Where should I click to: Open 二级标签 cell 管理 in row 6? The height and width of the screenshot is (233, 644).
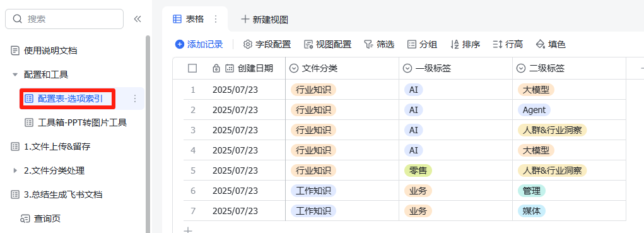point(532,190)
